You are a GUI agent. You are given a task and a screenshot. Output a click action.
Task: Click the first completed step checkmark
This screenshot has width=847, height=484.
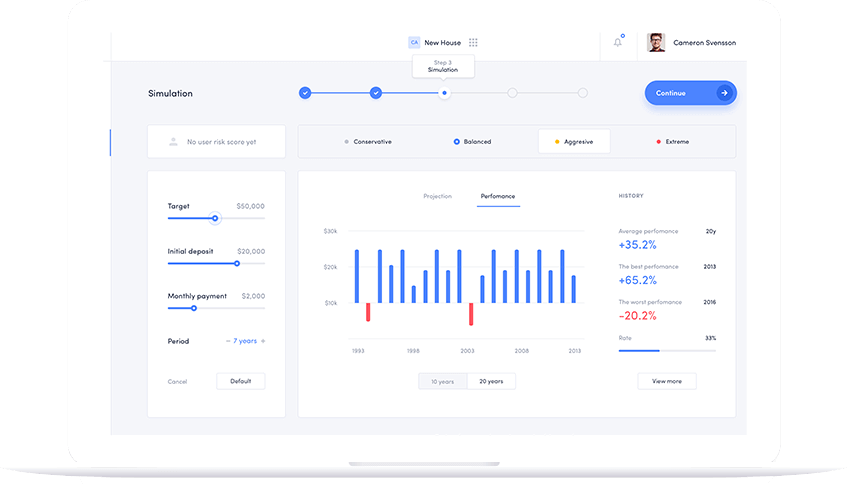(305, 93)
